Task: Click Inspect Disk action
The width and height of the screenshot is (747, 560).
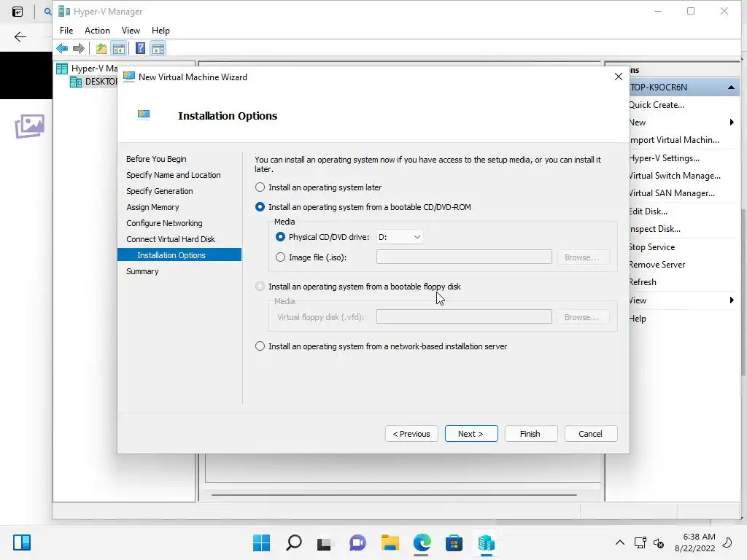Action: click(655, 229)
